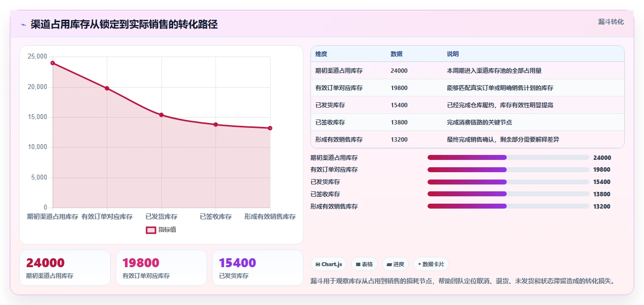Image resolution: width=644 pixels, height=305 pixels.
Task: Click the funnel title icon before 渠道占用库存
Action: [x=23, y=25]
